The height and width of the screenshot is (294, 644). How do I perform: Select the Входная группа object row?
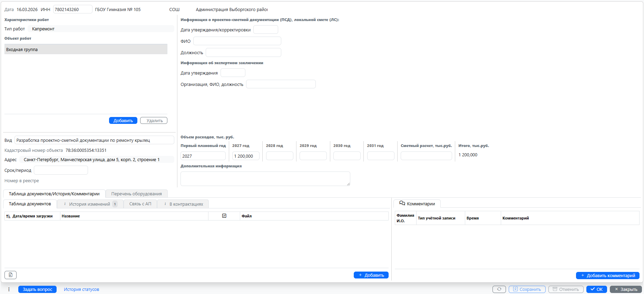86,49
